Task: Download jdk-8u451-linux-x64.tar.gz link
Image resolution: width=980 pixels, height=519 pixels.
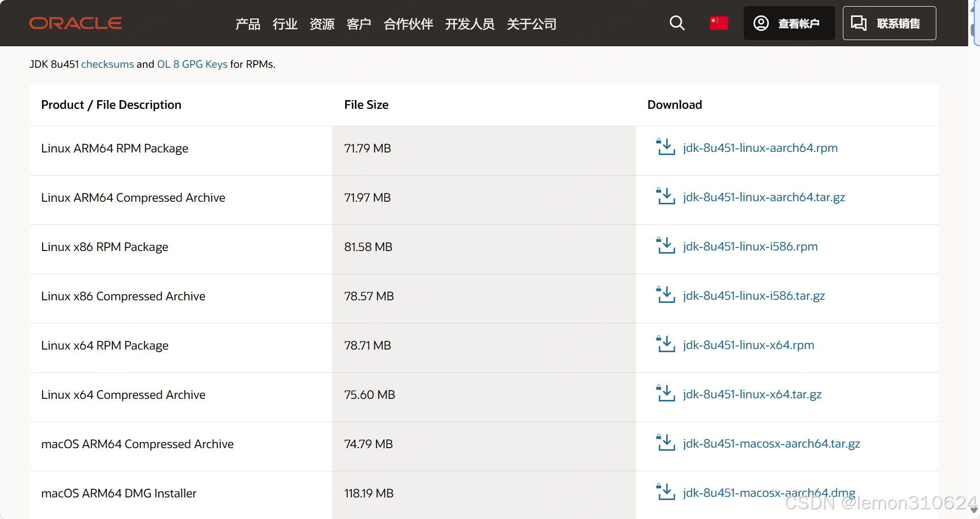Action: 752,394
